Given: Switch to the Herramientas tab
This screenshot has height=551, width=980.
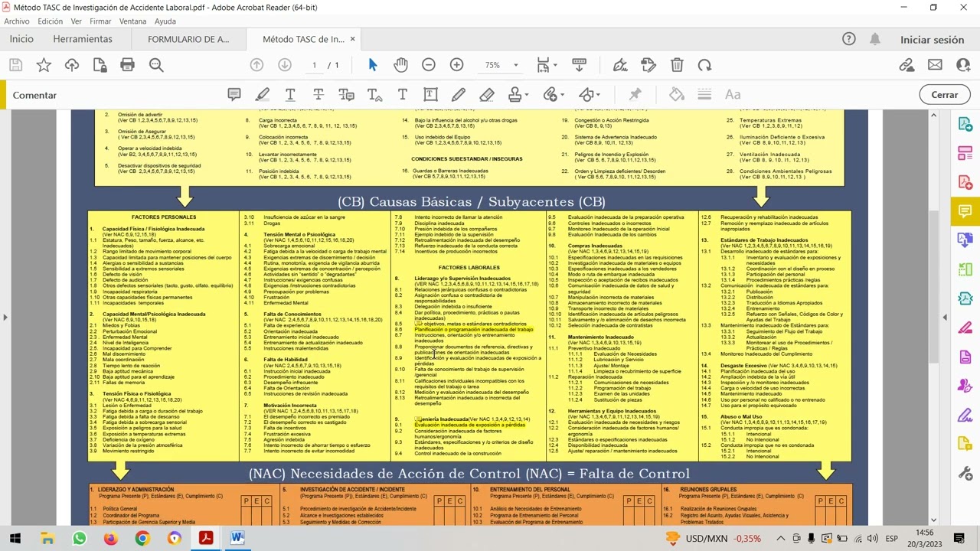Looking at the screenshot, I should click(83, 39).
